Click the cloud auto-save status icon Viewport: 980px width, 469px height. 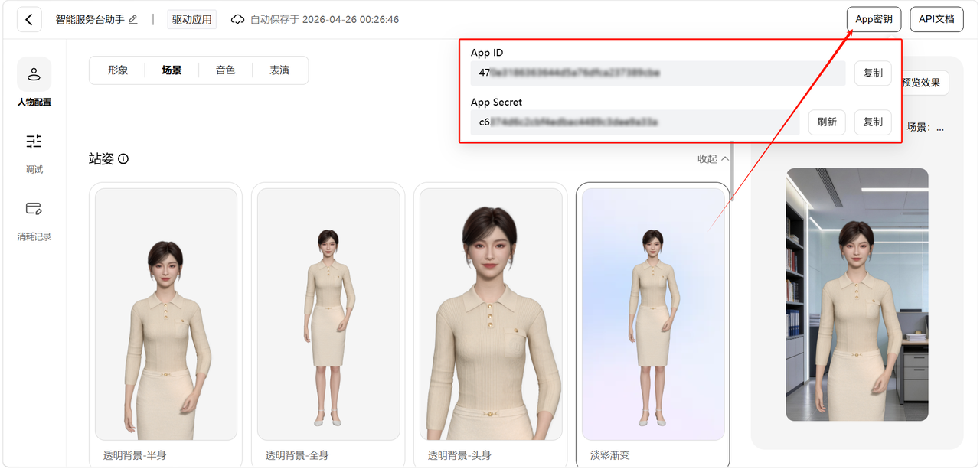[238, 19]
